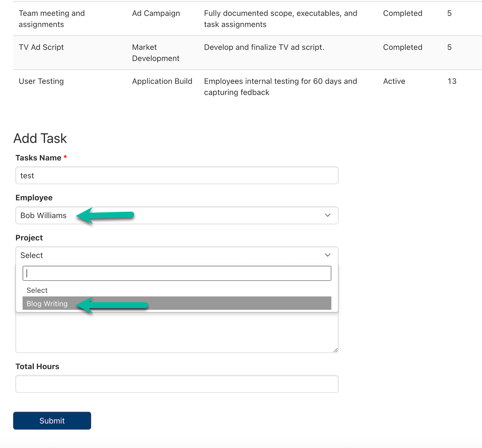Click 'Completed' status in TV Ad Script row

click(403, 47)
